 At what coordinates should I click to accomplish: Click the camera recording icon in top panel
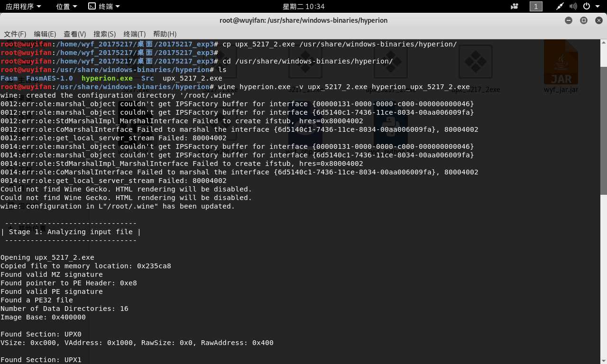(515, 6)
